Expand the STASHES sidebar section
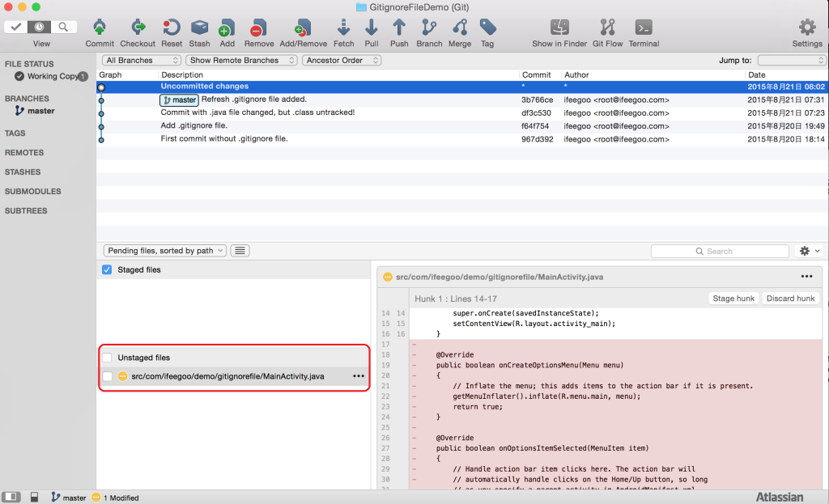829x504 pixels. click(x=23, y=172)
